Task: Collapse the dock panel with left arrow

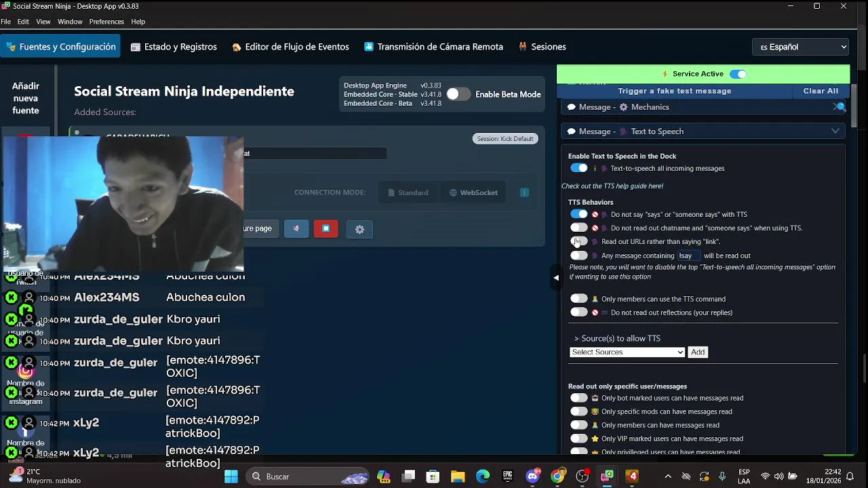Action: click(556, 277)
